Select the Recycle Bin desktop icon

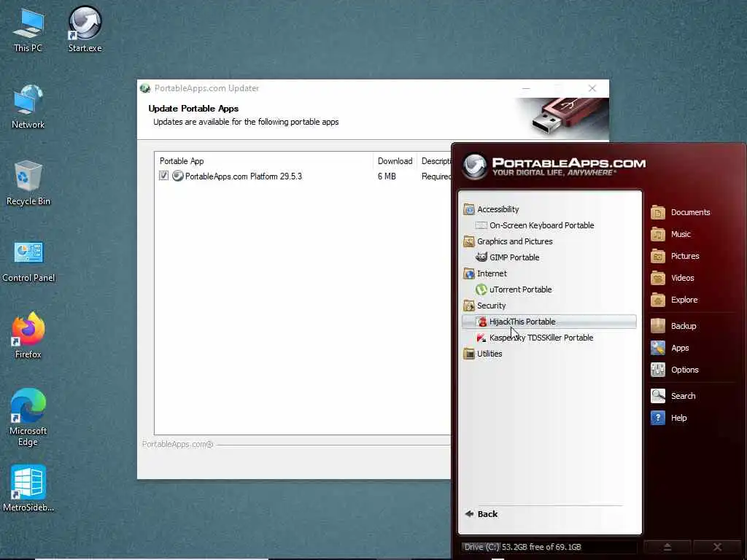point(28,183)
